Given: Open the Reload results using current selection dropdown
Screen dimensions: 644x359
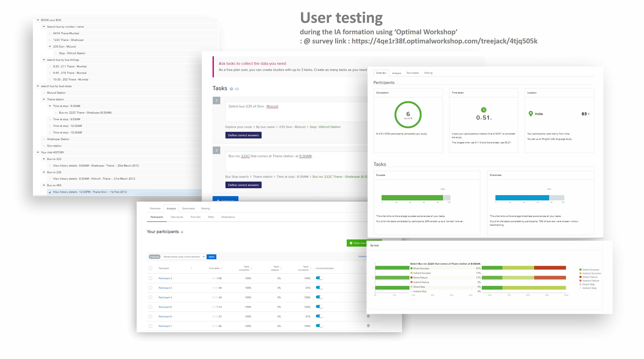Looking at the screenshot, I should click(184, 257).
